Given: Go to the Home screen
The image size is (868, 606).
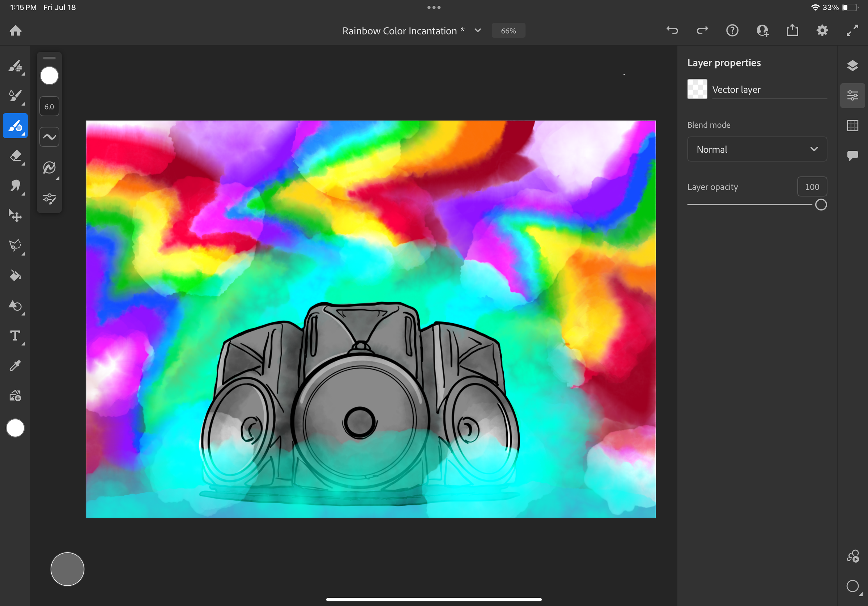Looking at the screenshot, I should 16,31.
